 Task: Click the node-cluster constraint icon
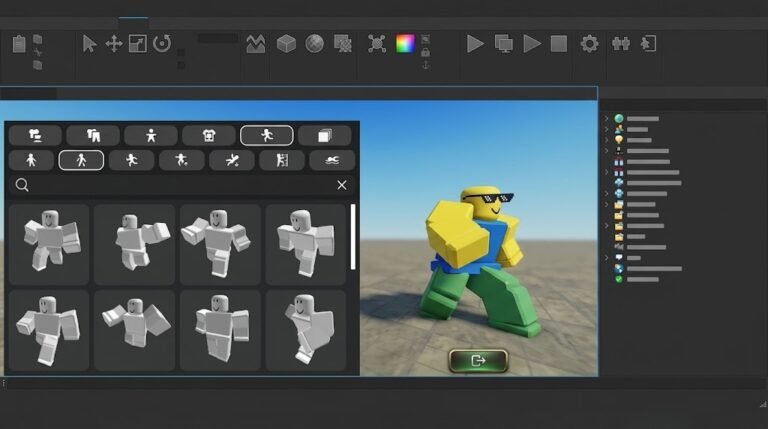[377, 44]
